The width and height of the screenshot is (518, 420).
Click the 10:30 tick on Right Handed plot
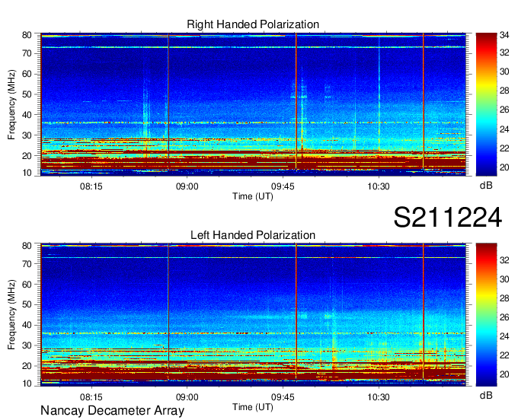[x=379, y=186]
